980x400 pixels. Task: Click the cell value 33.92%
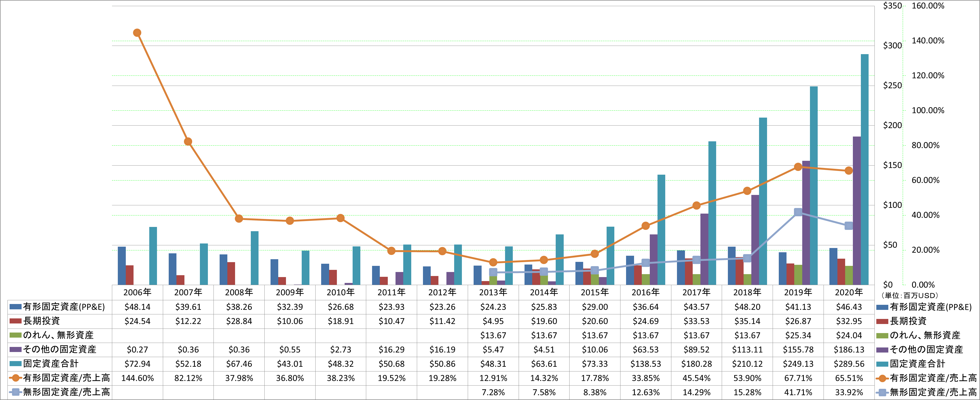[x=849, y=392]
